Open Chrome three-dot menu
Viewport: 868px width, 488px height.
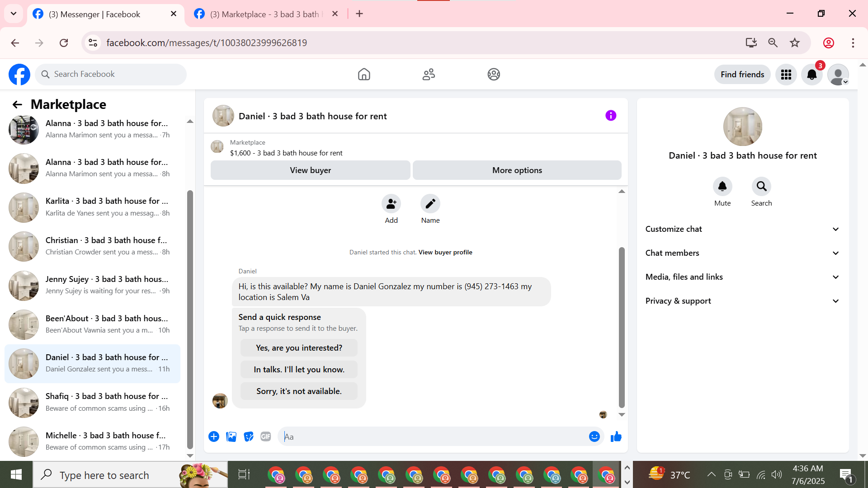(853, 43)
